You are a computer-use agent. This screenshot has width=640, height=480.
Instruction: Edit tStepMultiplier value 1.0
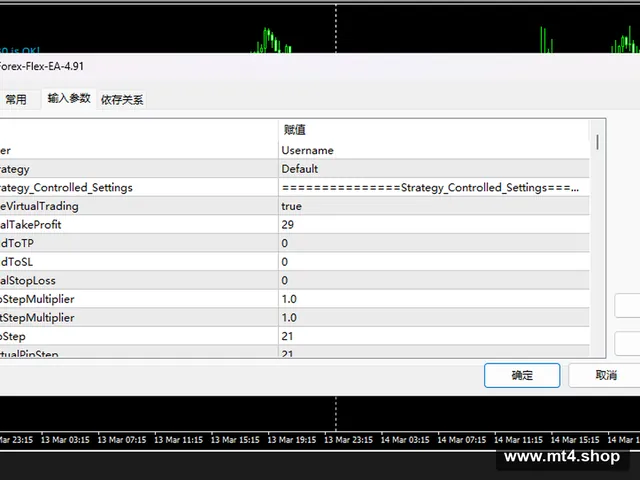[434, 318]
